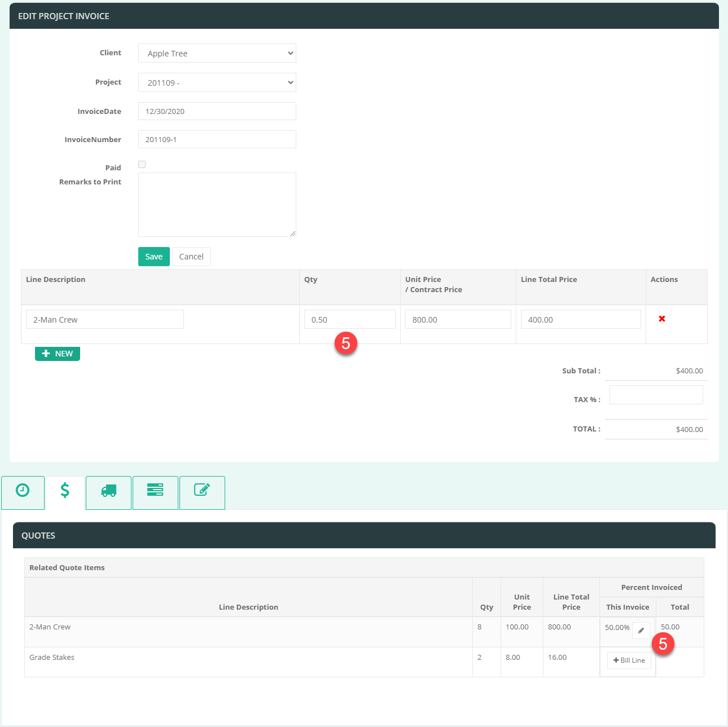Bill Line for Grade Stakes
The image size is (728, 727).
click(x=629, y=660)
